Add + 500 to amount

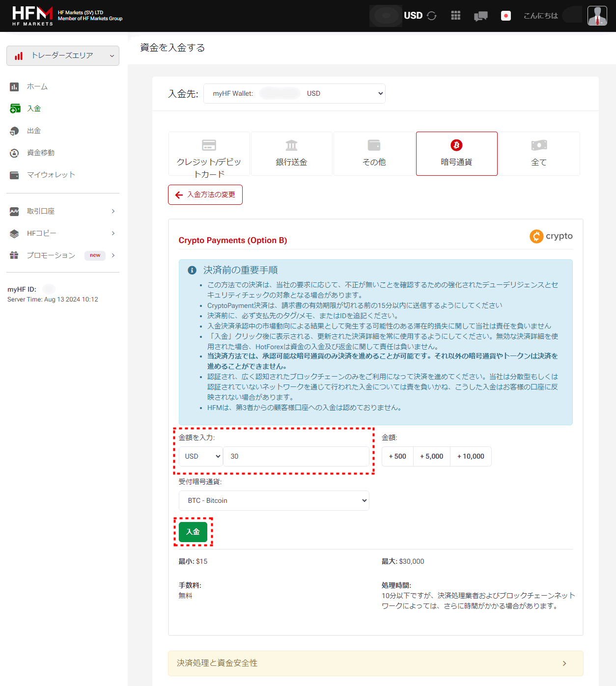(398, 456)
